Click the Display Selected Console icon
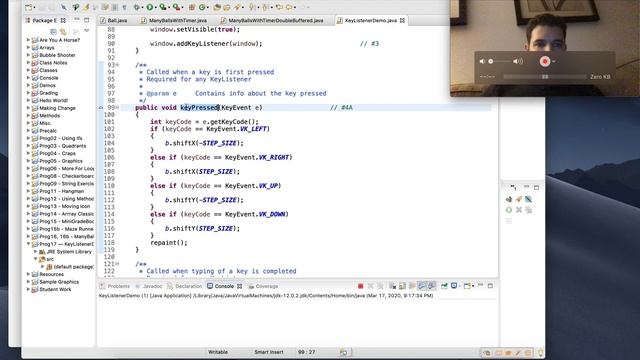The width and height of the screenshot is (640, 360). (x=454, y=286)
